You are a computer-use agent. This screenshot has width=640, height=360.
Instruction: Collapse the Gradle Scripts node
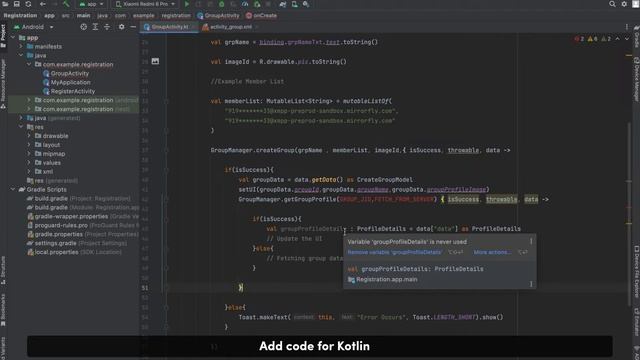click(13, 189)
